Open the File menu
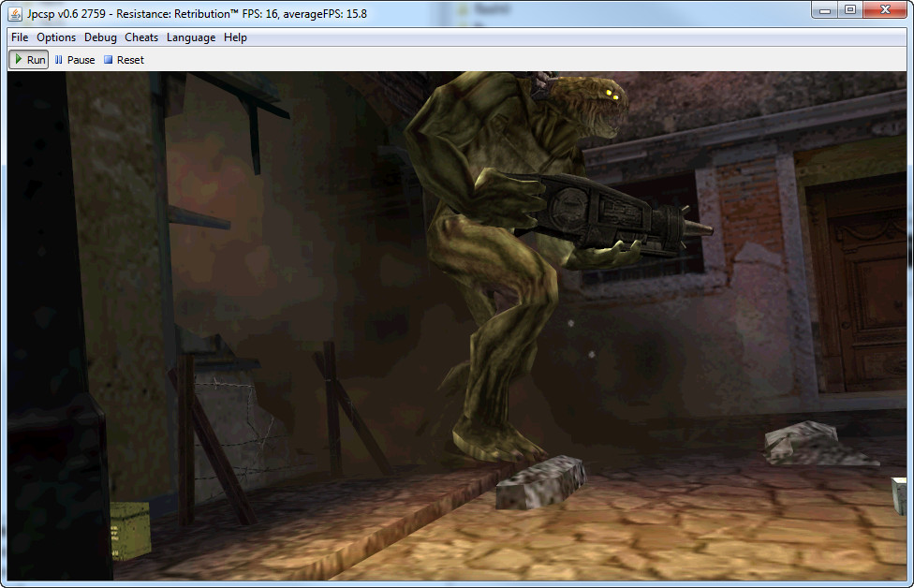Image resolution: width=914 pixels, height=588 pixels. pyautogui.click(x=20, y=37)
